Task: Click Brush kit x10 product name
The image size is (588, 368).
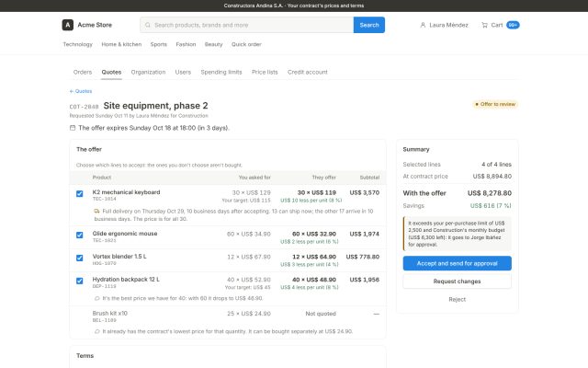Action: 110,313
